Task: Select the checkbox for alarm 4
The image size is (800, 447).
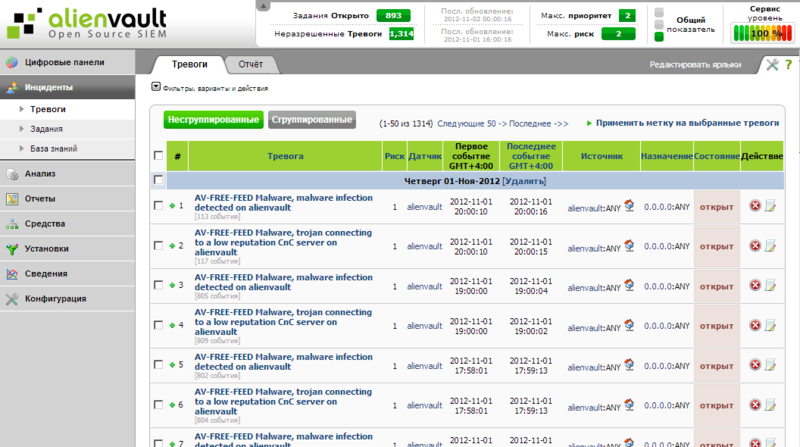Action: point(158,325)
